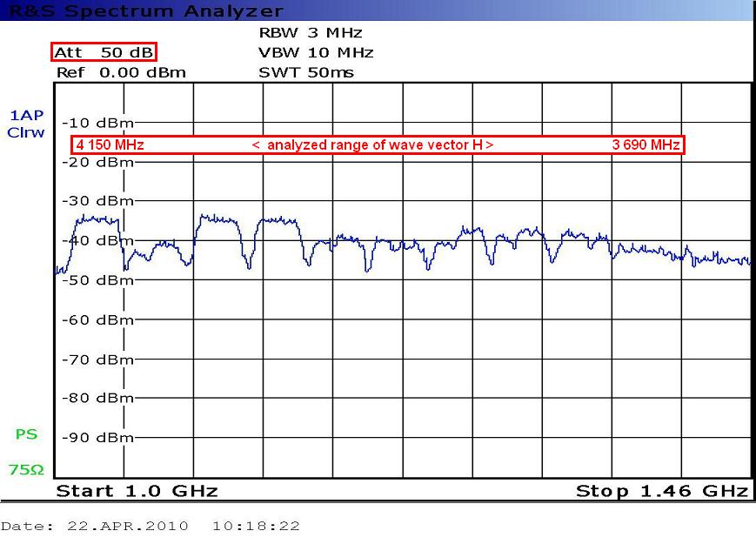The image size is (756, 551).
Task: Click the Stop 1.46 GHz frequency label
Action: point(661,491)
